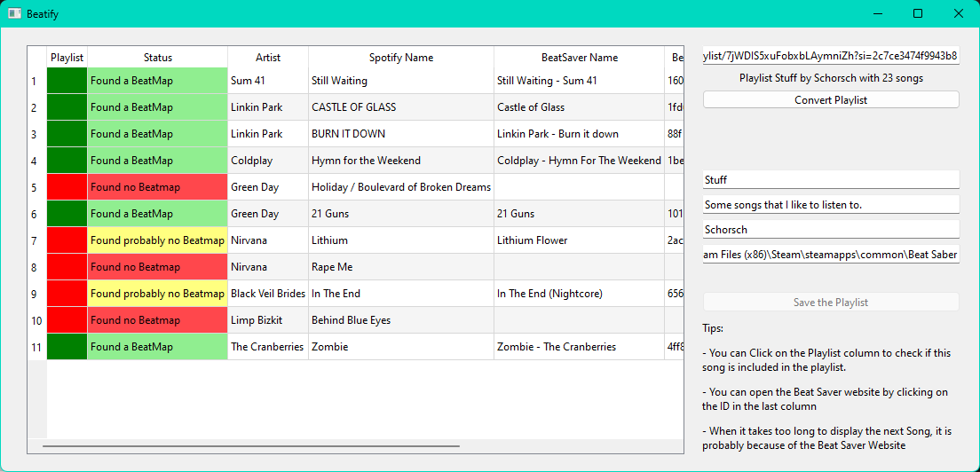Click the 'The Cranberries' artist cell

point(268,347)
